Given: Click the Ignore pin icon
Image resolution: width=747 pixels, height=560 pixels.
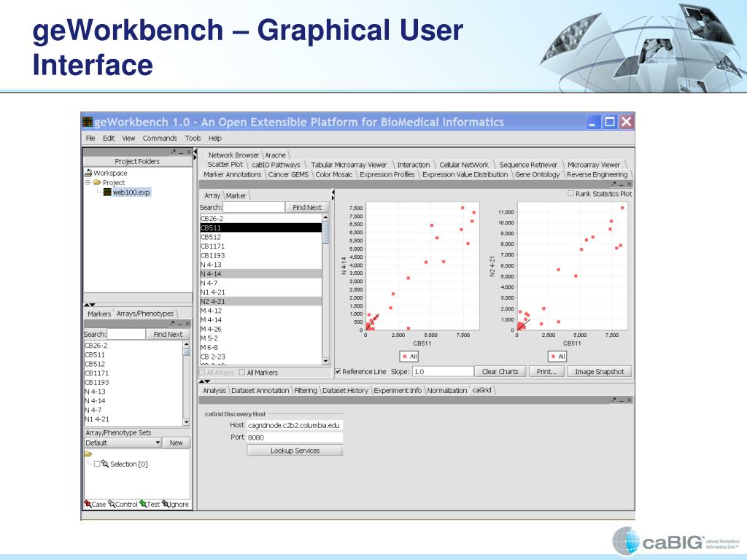Looking at the screenshot, I should pyautogui.click(x=166, y=504).
